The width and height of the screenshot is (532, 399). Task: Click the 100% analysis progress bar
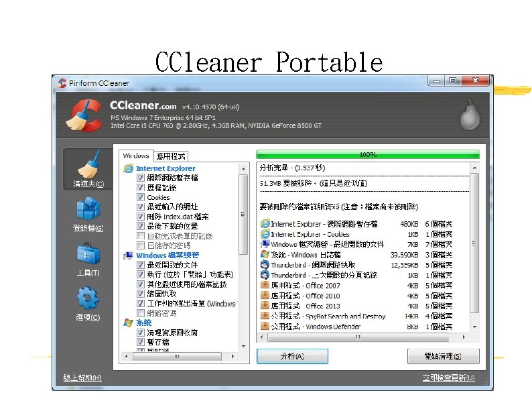click(368, 154)
